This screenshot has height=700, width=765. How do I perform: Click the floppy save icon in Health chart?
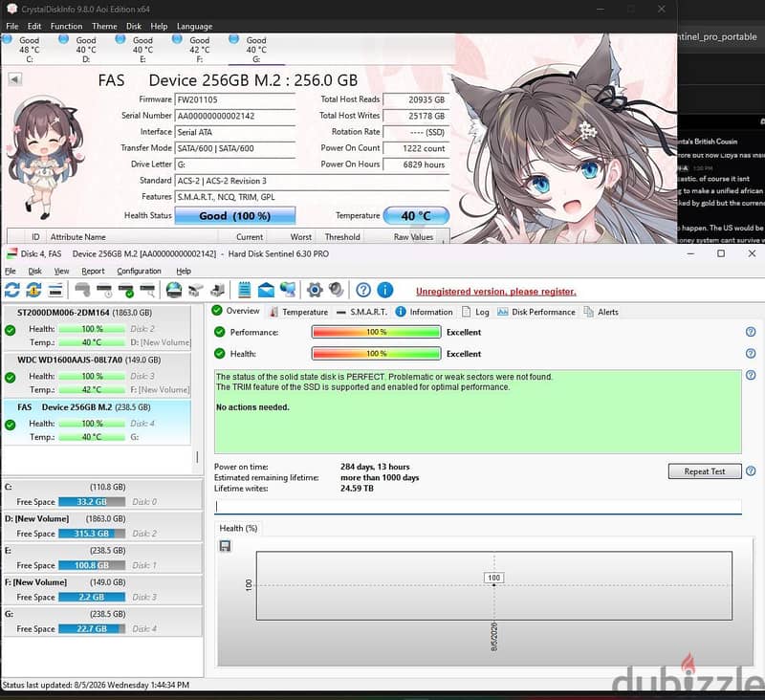click(x=225, y=545)
